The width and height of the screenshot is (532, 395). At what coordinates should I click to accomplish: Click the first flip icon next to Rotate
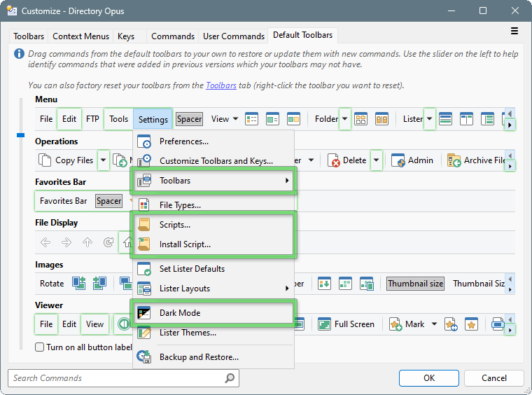[x=78, y=284]
